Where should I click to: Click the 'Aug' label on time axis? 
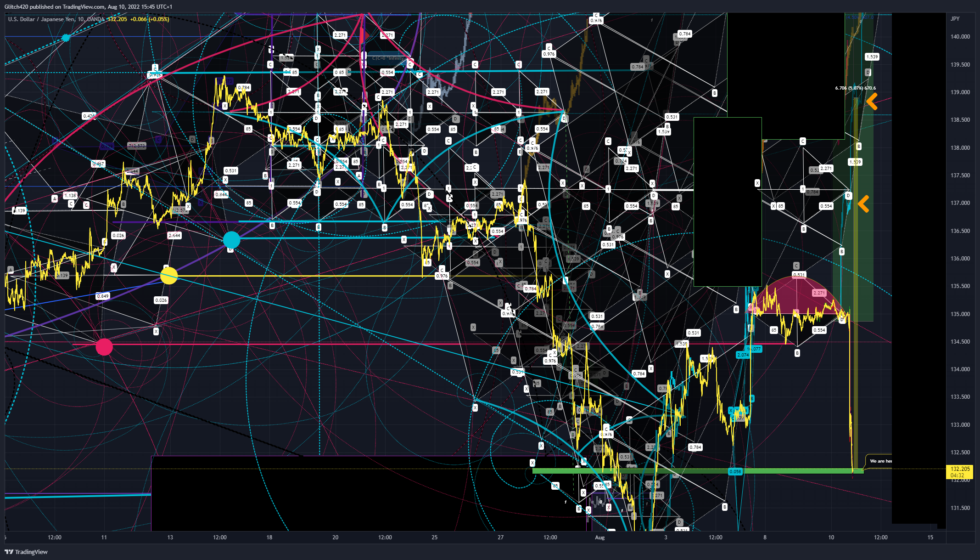(599, 537)
